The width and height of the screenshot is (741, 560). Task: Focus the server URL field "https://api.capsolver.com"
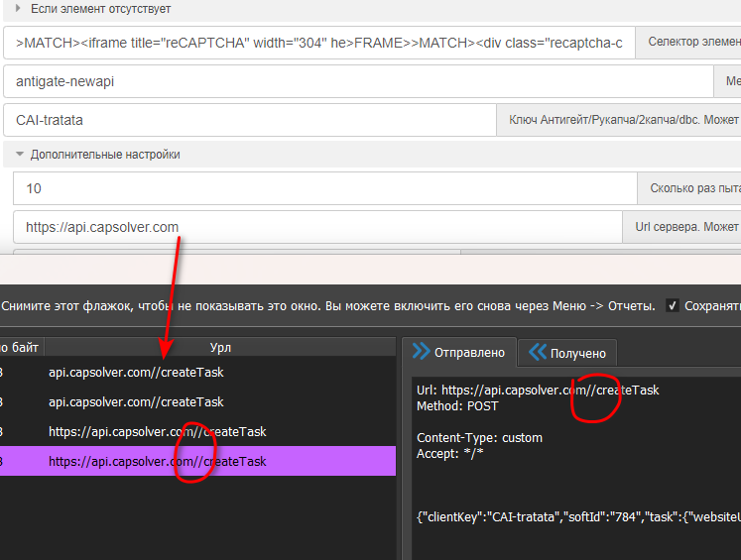(x=315, y=227)
